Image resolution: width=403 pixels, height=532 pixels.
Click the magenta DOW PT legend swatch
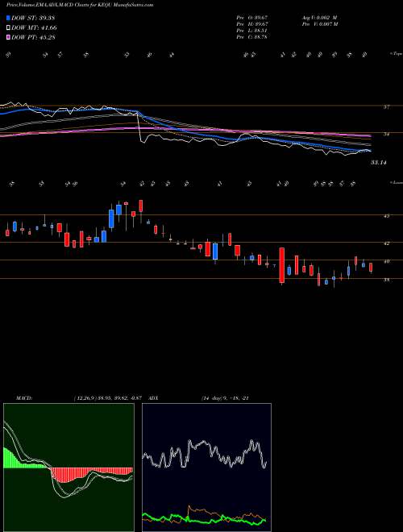pyautogui.click(x=8, y=37)
